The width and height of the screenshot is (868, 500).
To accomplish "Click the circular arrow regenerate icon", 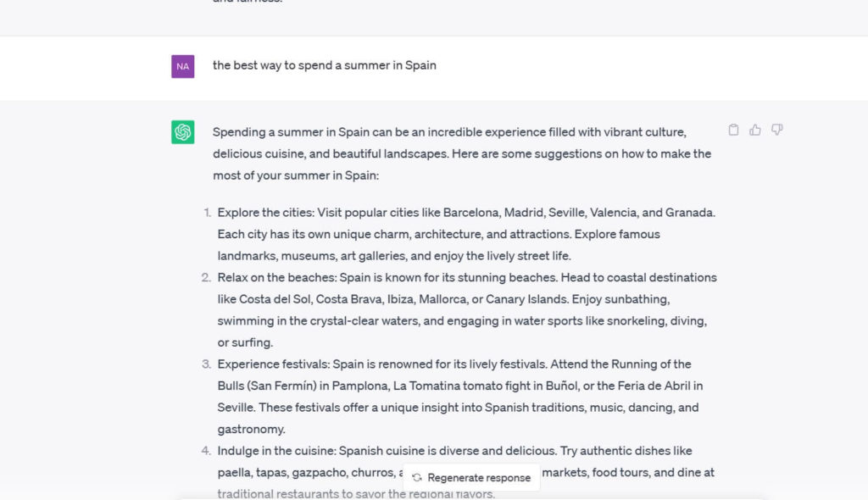I will pyautogui.click(x=417, y=477).
